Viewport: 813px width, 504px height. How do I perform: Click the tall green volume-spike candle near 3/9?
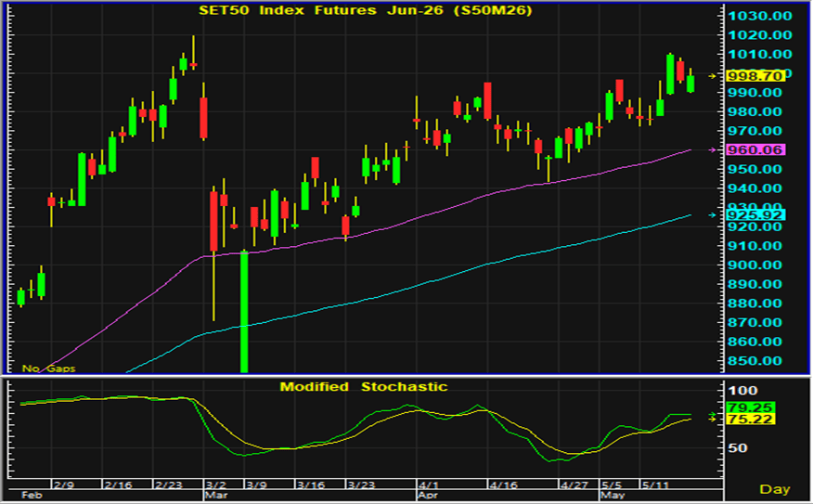[244, 311]
